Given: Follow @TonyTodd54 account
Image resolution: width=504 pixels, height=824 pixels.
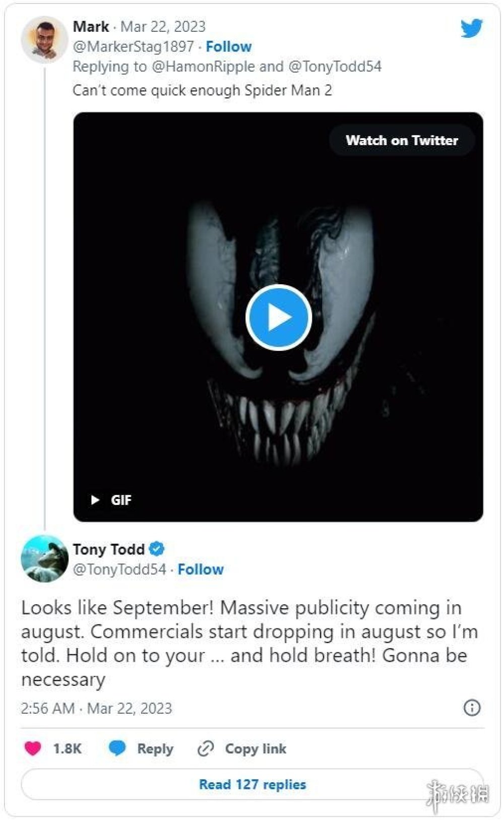Looking at the screenshot, I should click(x=200, y=569).
